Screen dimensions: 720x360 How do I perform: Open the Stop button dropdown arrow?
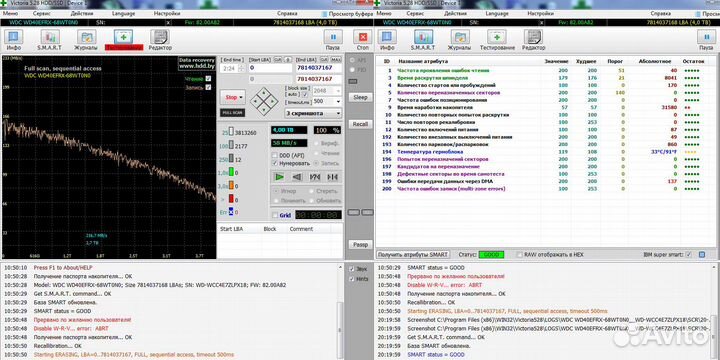click(242, 97)
